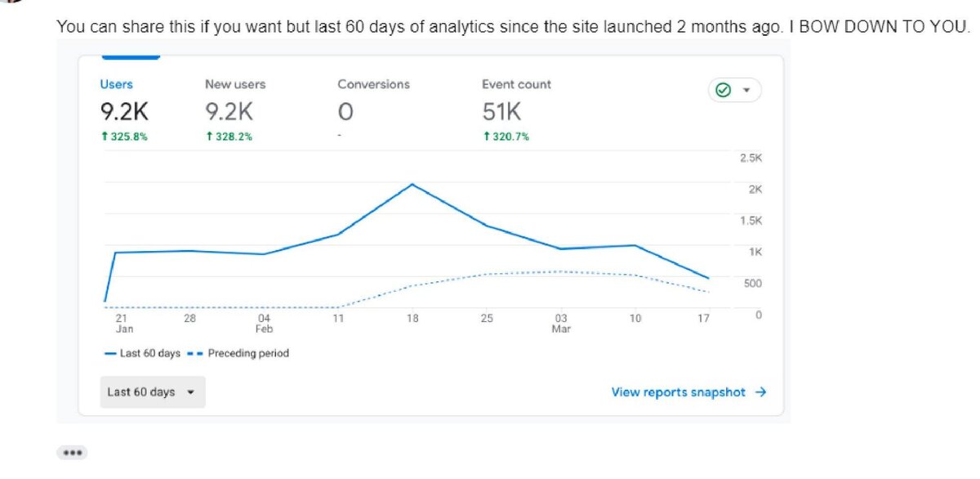Select the 03 Mar date on the x-axis

[x=561, y=323]
